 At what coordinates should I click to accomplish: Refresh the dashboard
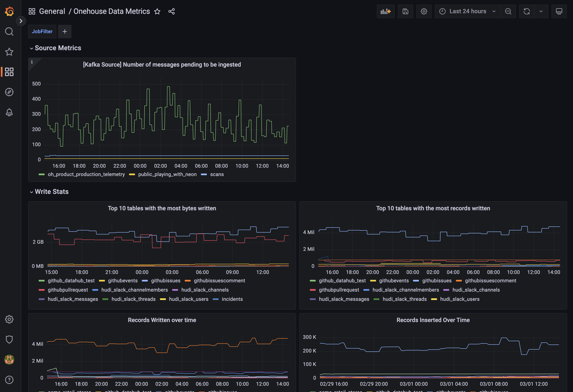click(527, 11)
